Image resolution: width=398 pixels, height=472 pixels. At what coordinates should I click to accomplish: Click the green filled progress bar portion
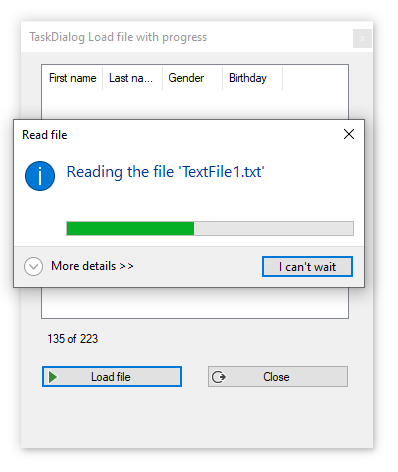click(130, 229)
